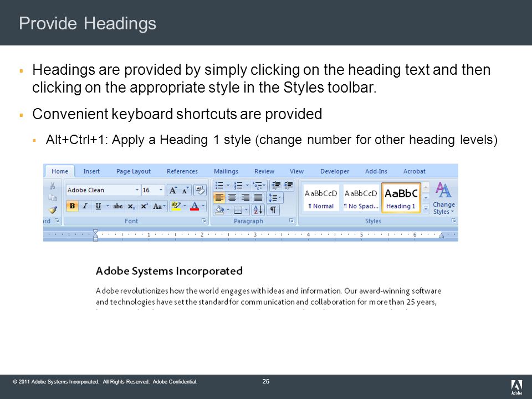The height and width of the screenshot is (399, 532).
Task: Apply strikethrough formatting
Action: tap(117, 206)
